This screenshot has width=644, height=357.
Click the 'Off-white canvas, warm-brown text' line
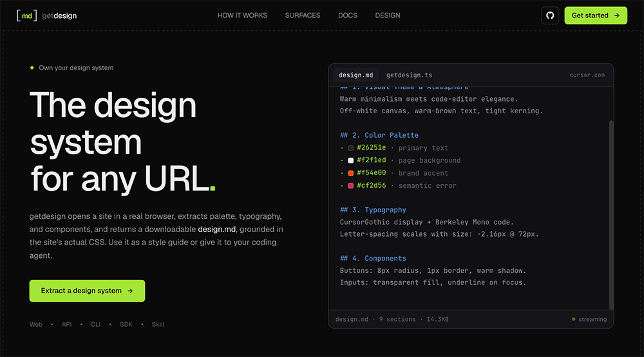click(441, 111)
